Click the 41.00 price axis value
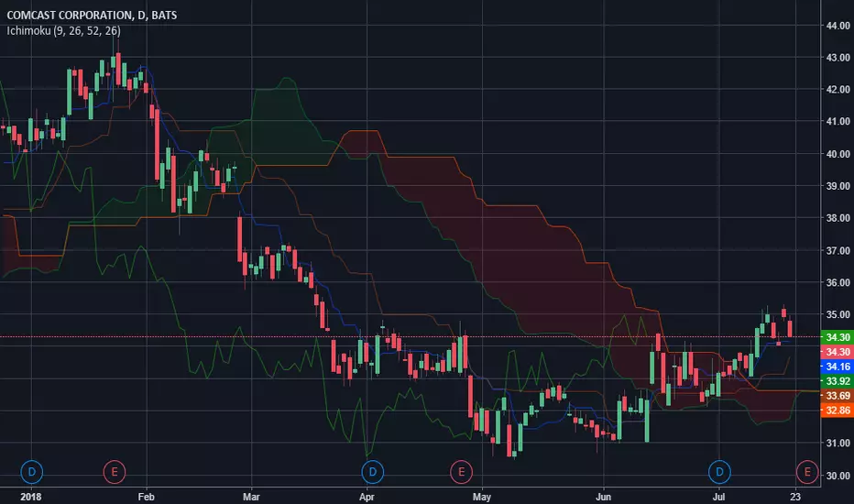 838,122
